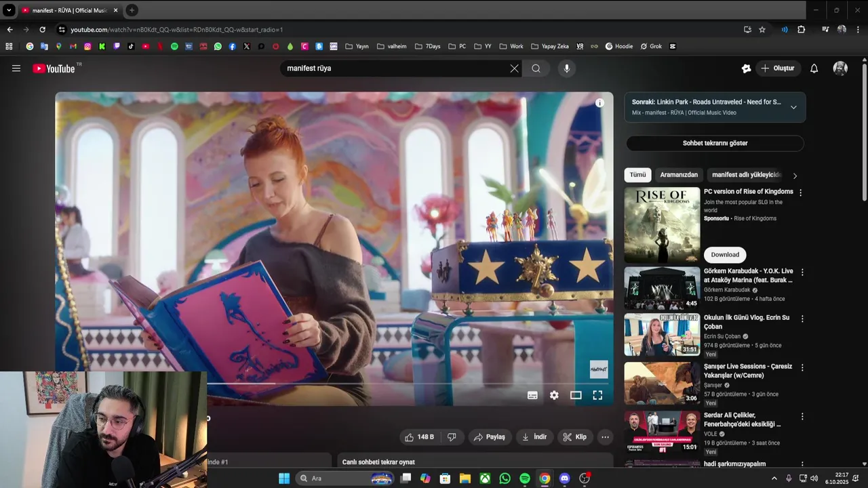Click the browser address bar
This screenshot has height=488, width=868.
click(400, 30)
